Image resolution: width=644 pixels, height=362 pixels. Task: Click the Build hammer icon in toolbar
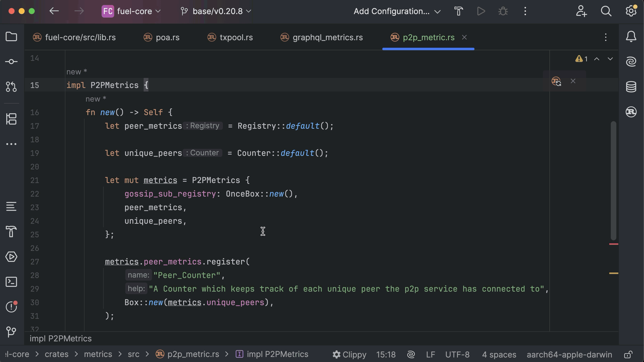coord(459,11)
